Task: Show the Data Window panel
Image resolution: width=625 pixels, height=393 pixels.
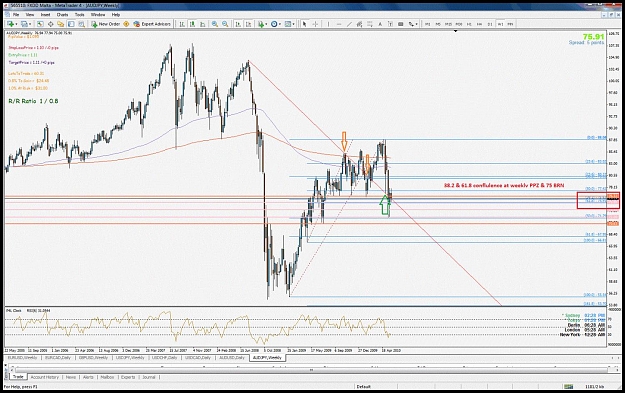Action: click(x=51, y=24)
